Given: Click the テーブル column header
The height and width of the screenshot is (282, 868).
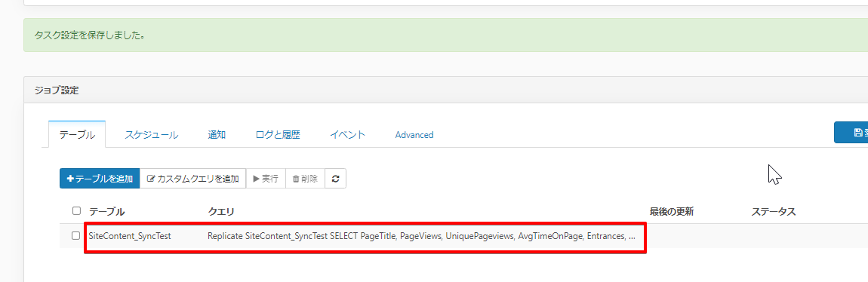Looking at the screenshot, I should pyautogui.click(x=107, y=211).
